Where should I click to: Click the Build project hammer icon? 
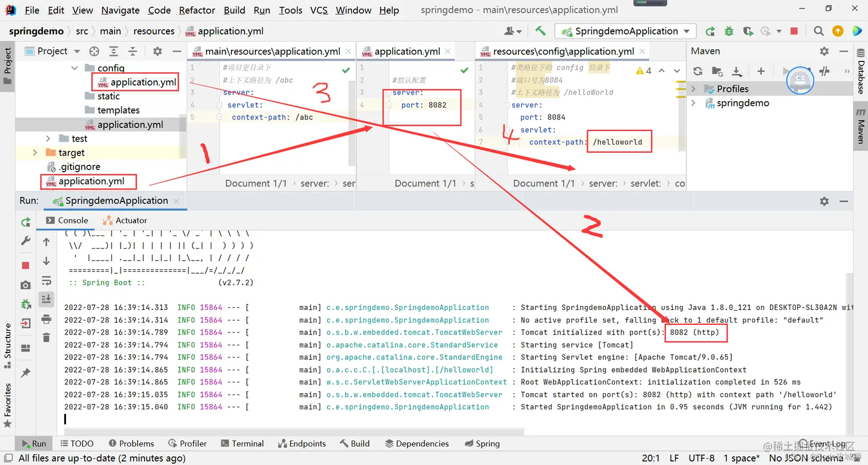tap(540, 31)
